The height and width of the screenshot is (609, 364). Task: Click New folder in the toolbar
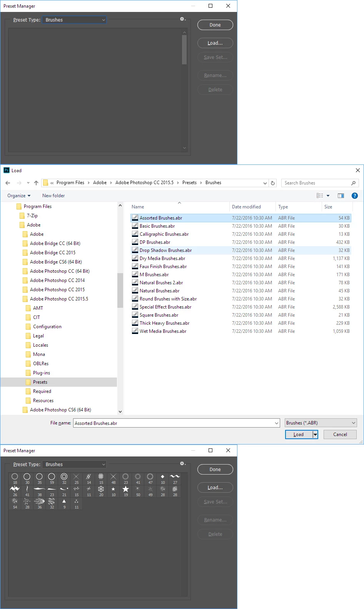[53, 196]
